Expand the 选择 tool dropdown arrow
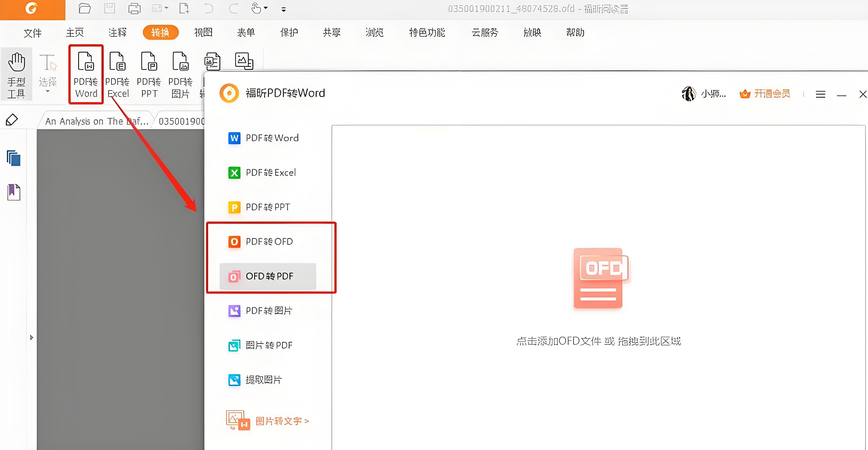This screenshot has width=868, height=450. pos(47,91)
